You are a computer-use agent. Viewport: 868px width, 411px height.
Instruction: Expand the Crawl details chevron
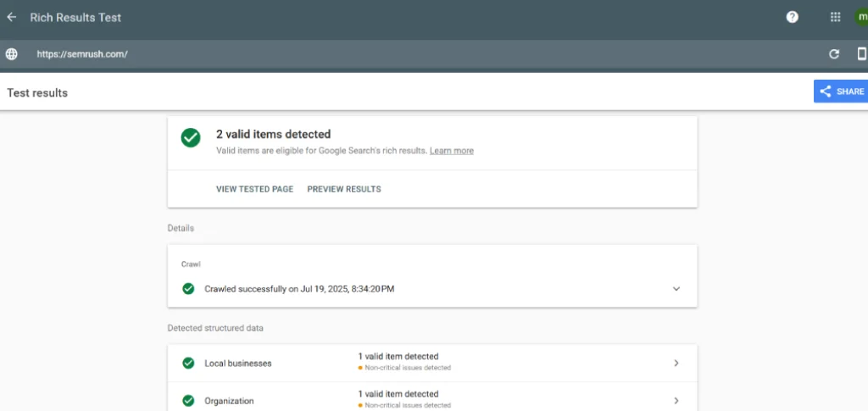(676, 289)
